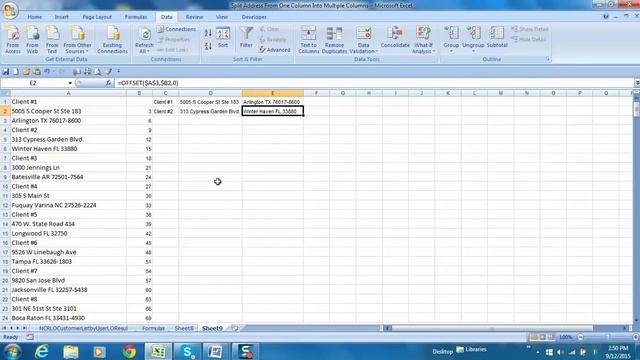Select cell "Fuquay Varina NC 27526-2224"

point(68,205)
